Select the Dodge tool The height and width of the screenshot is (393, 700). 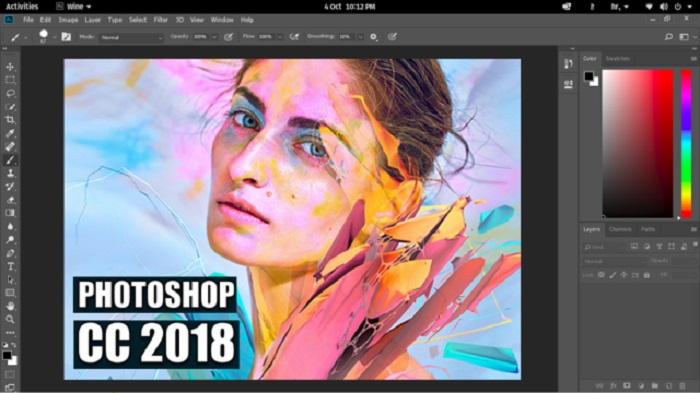point(10,240)
